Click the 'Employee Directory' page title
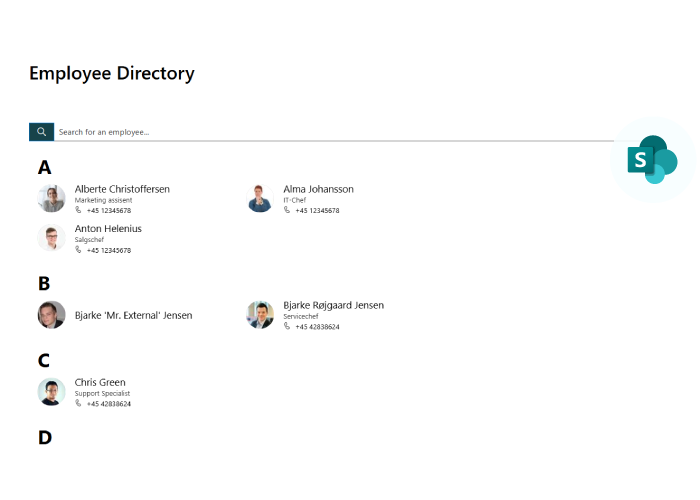700x500 pixels. [112, 74]
